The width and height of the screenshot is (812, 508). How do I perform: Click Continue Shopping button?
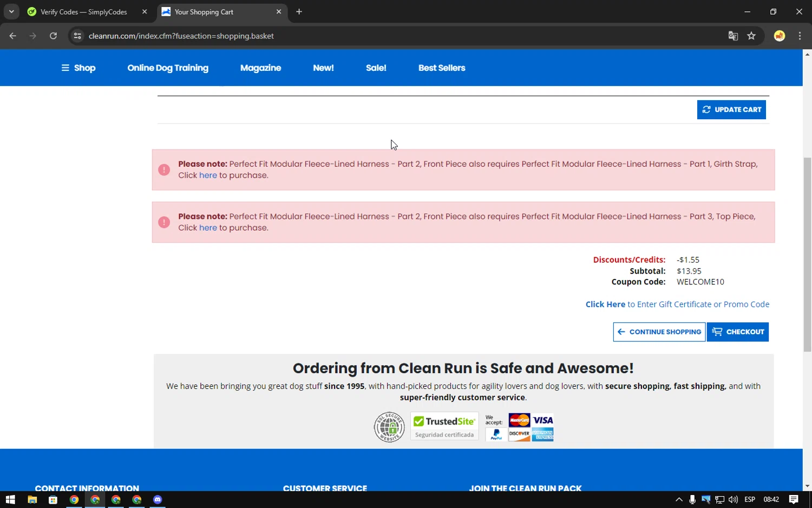coord(659,332)
